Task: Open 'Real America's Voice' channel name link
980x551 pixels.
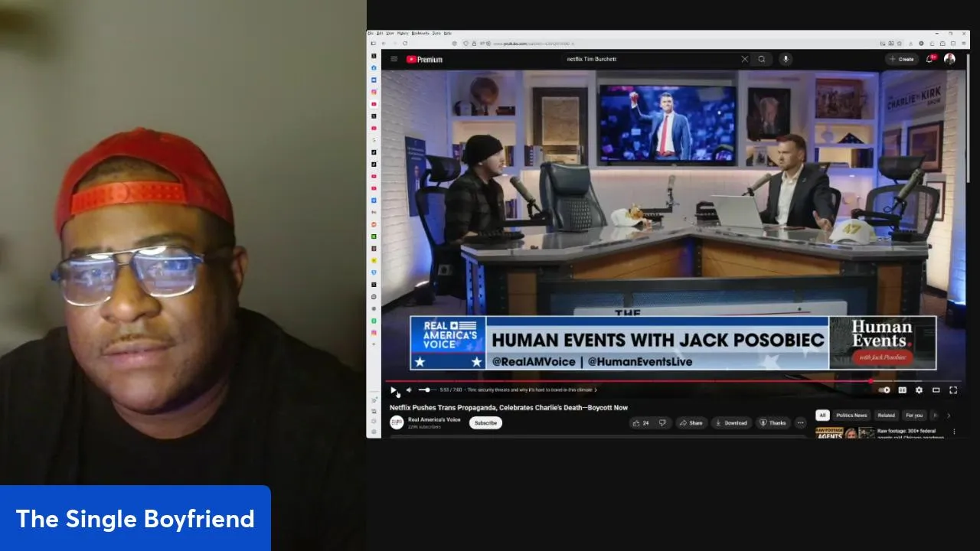Action: click(434, 419)
